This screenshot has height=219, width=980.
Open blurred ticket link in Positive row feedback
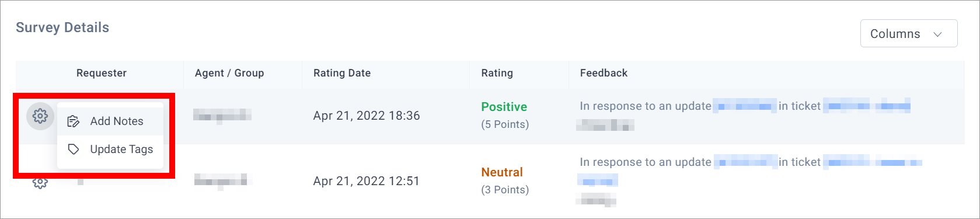click(x=867, y=106)
